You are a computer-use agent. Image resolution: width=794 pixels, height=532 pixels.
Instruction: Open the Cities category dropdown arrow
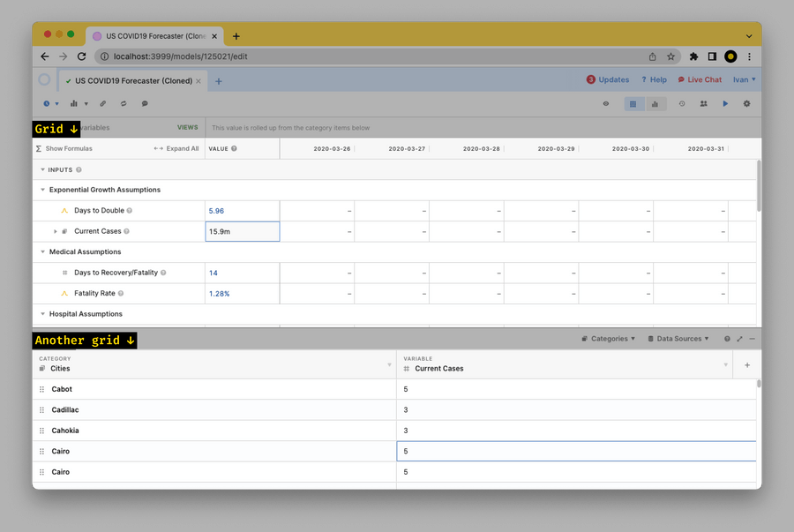point(389,365)
